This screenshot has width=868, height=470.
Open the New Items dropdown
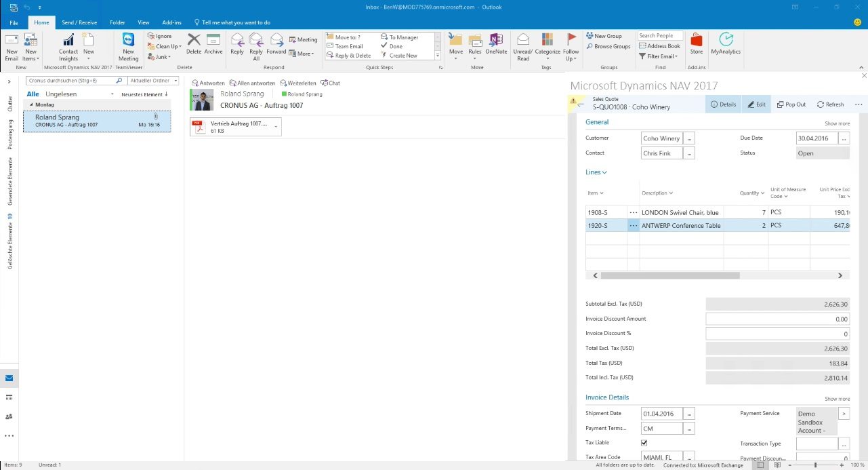(x=30, y=46)
